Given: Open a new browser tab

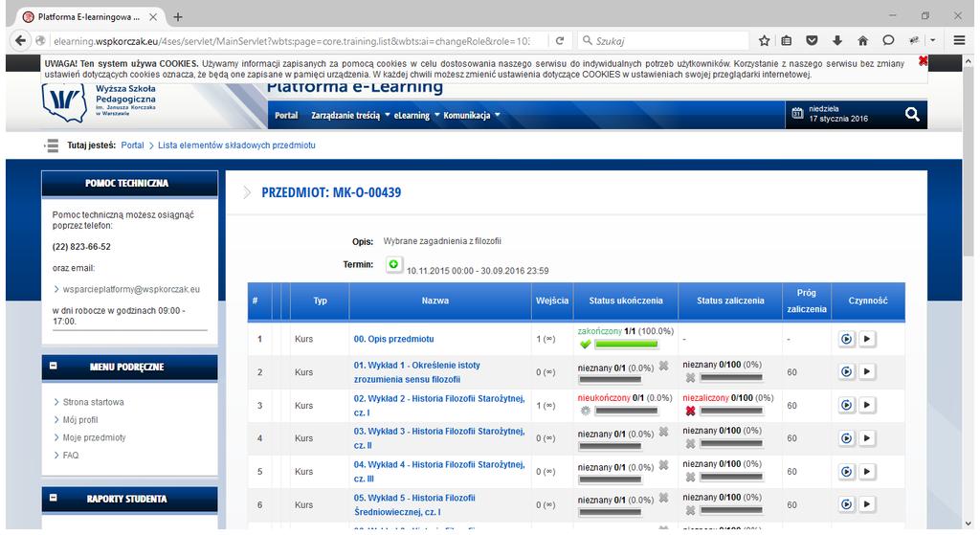Looking at the screenshot, I should 178,17.
